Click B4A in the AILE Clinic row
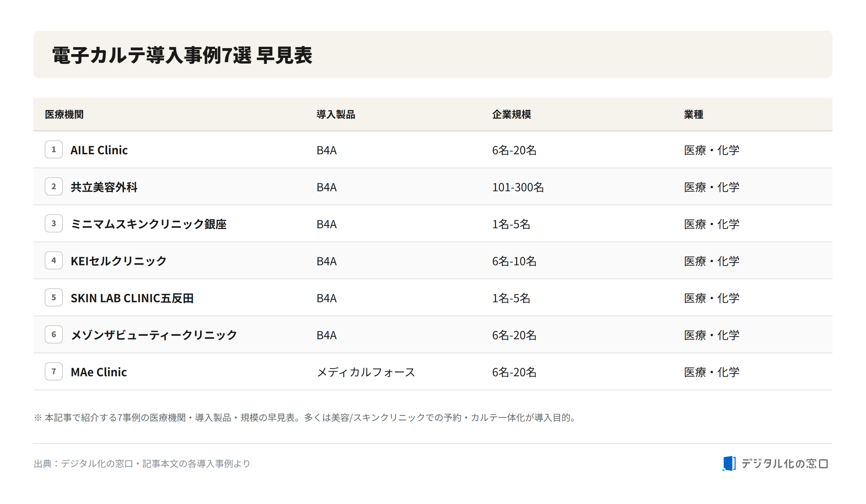 point(326,150)
